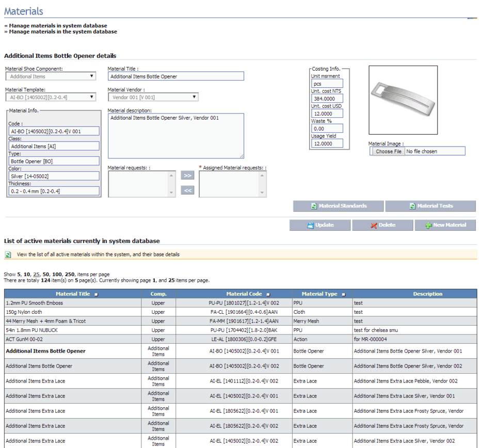Click material code LE-AL [1800306][0.0-0.2]GFE
483x448 pixels.
pyautogui.click(x=244, y=339)
